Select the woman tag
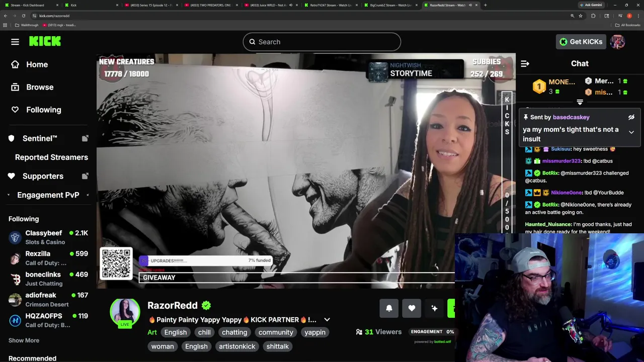Image resolution: width=644 pixels, height=362 pixels. point(163,346)
